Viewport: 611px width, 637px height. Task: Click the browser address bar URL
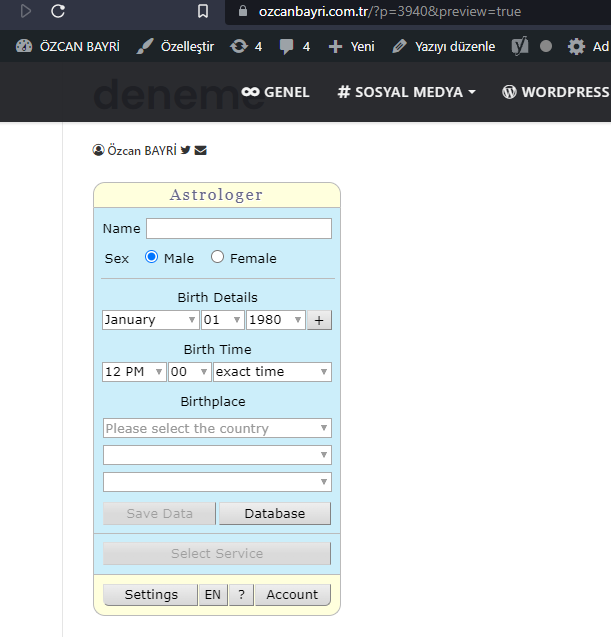pyautogui.click(x=390, y=11)
